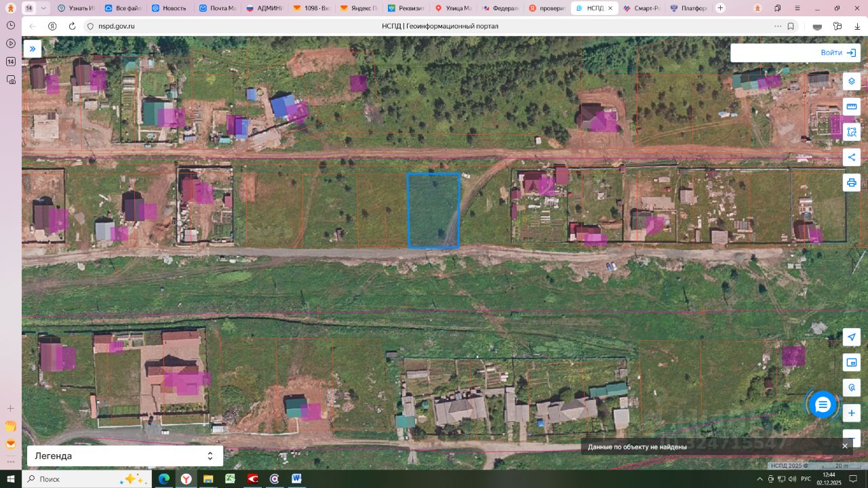Add a sidebar app with plus
The height and width of the screenshot is (488, 868).
click(x=11, y=408)
